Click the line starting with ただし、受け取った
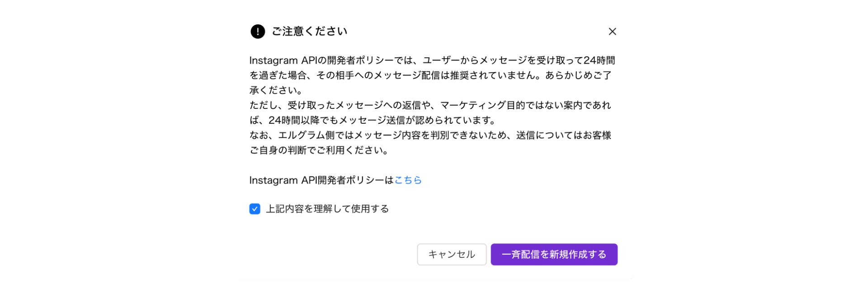This screenshot has height=289, width=868. click(430, 105)
